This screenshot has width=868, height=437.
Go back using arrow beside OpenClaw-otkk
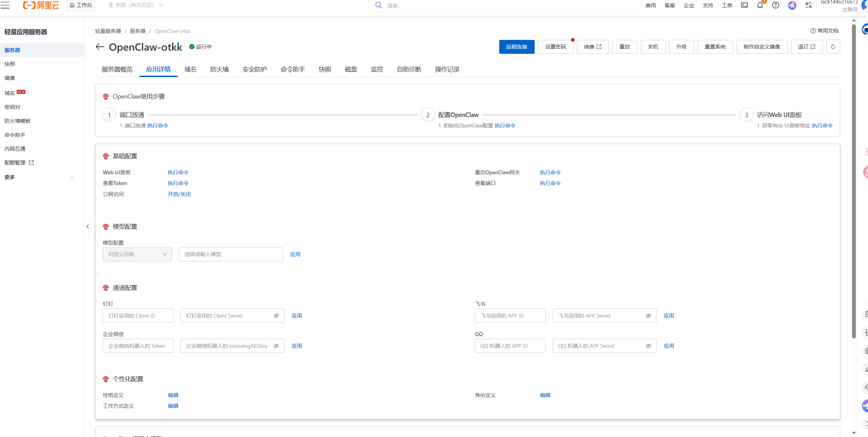pos(100,47)
